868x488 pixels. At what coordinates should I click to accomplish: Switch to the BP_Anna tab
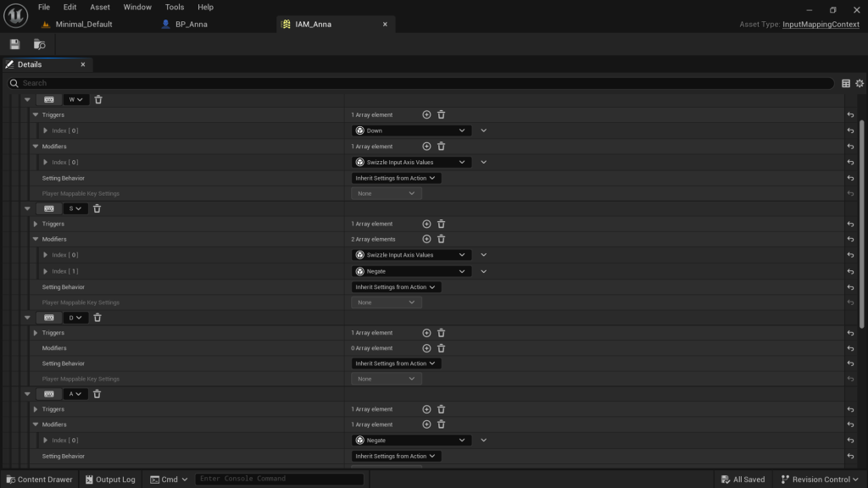click(x=191, y=25)
